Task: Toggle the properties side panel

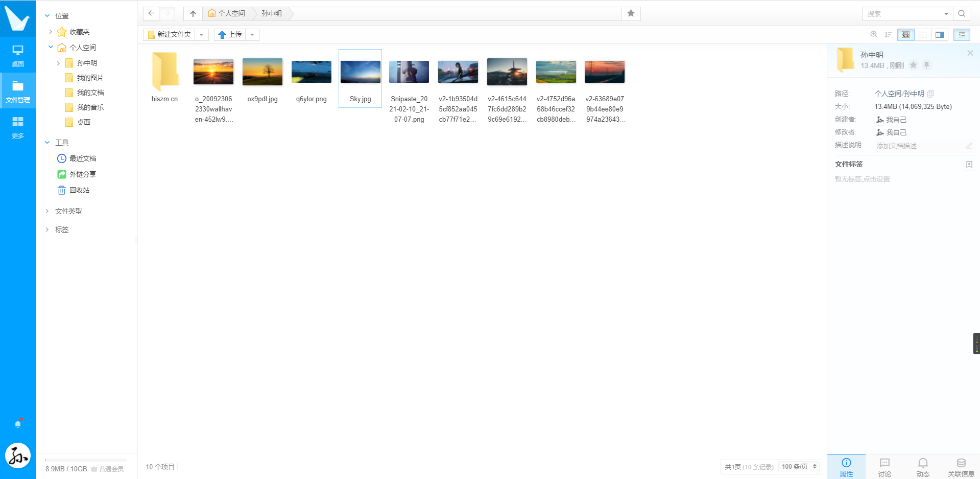Action: coord(962,34)
